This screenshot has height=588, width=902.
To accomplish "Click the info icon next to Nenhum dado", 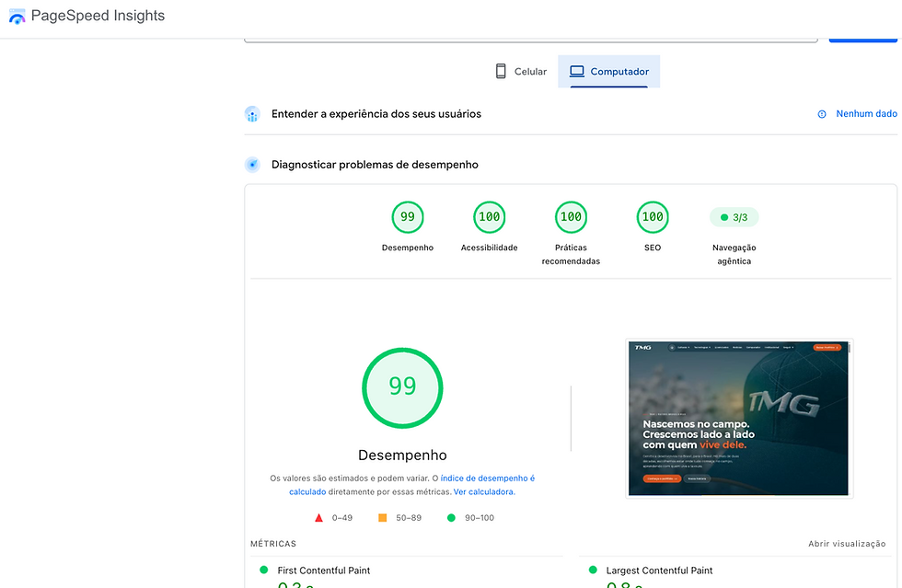I will tap(822, 114).
